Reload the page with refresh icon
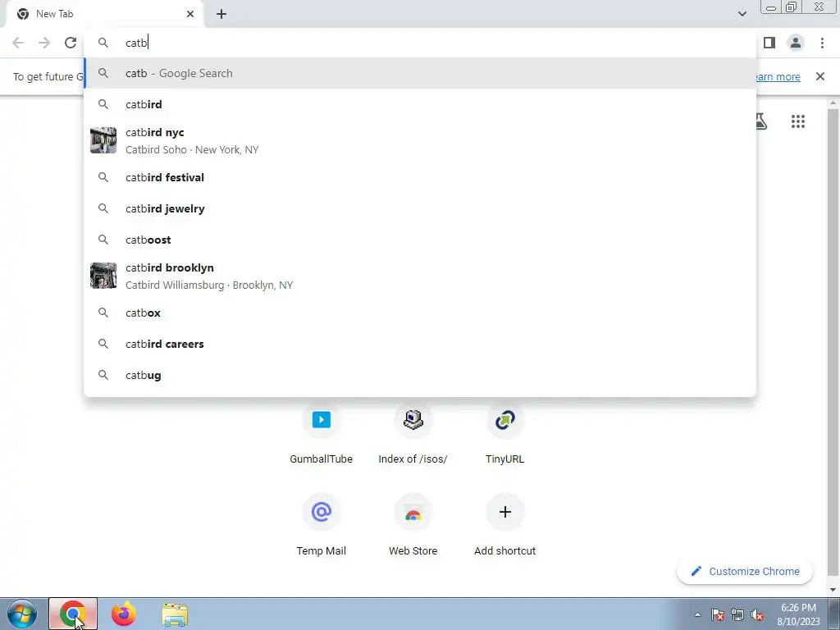The height and width of the screenshot is (630, 840). [x=71, y=43]
